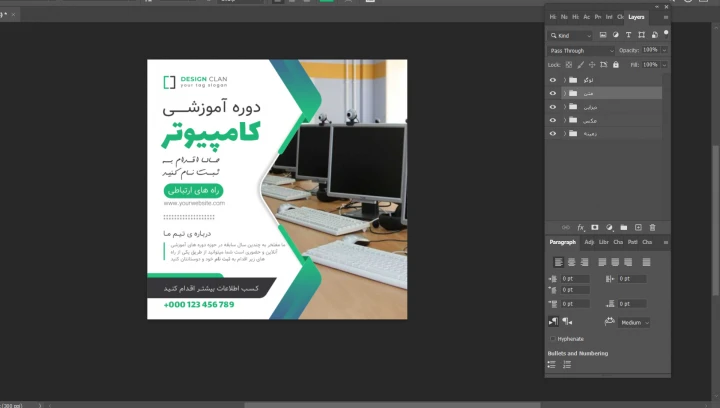Select the Layers panel tab
This screenshot has height=408, width=720.
coord(636,17)
